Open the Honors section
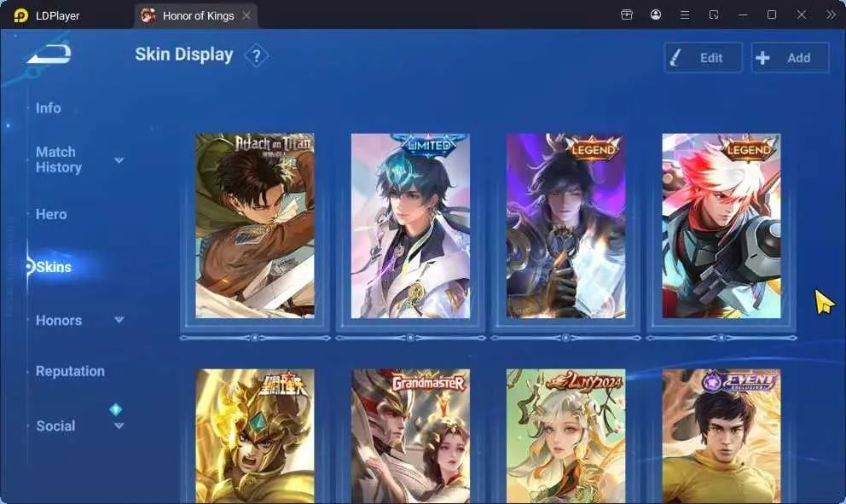The image size is (846, 504). pos(59,321)
